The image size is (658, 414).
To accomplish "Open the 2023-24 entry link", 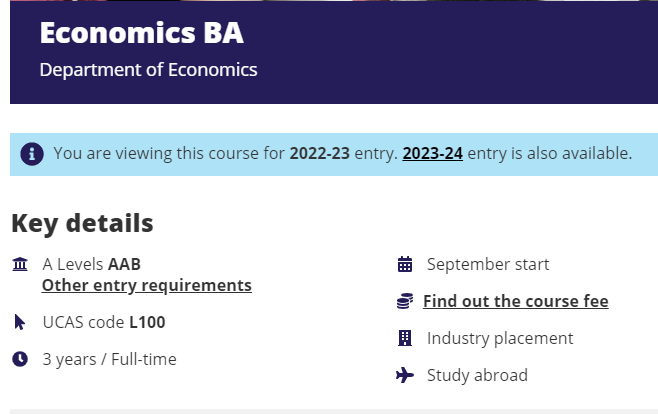I will click(432, 154).
